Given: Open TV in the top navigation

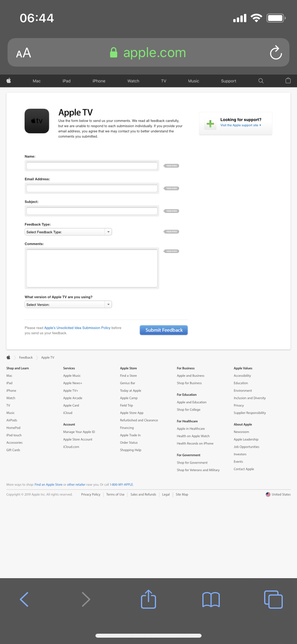Looking at the screenshot, I should (x=164, y=81).
